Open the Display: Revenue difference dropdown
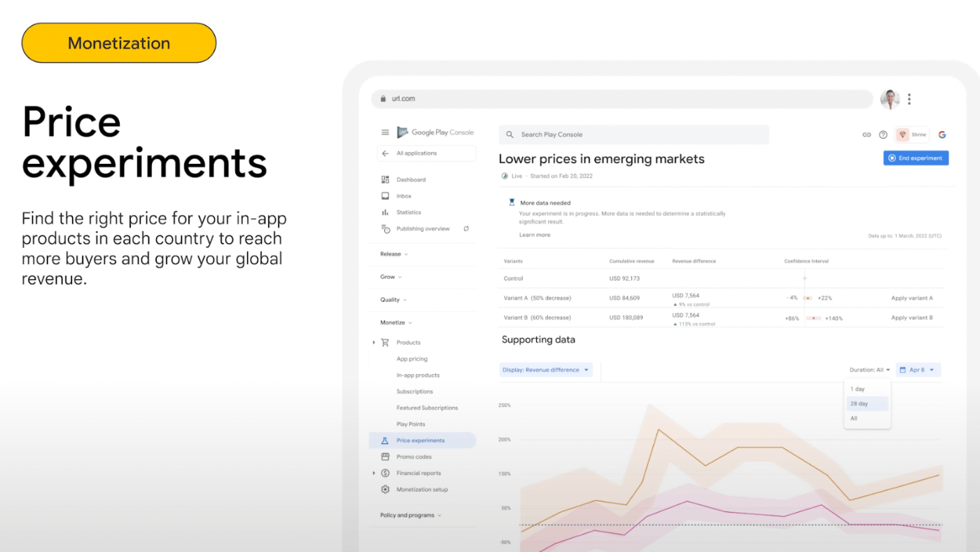 [546, 370]
